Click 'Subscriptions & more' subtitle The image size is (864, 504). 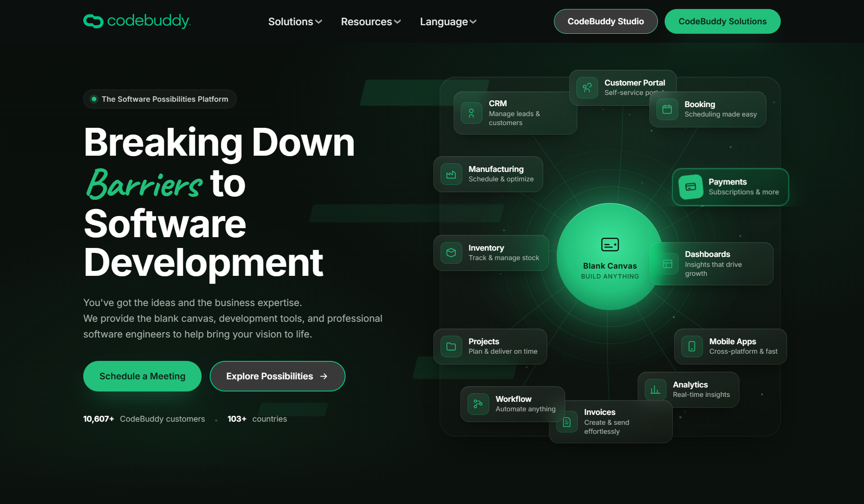744,192
